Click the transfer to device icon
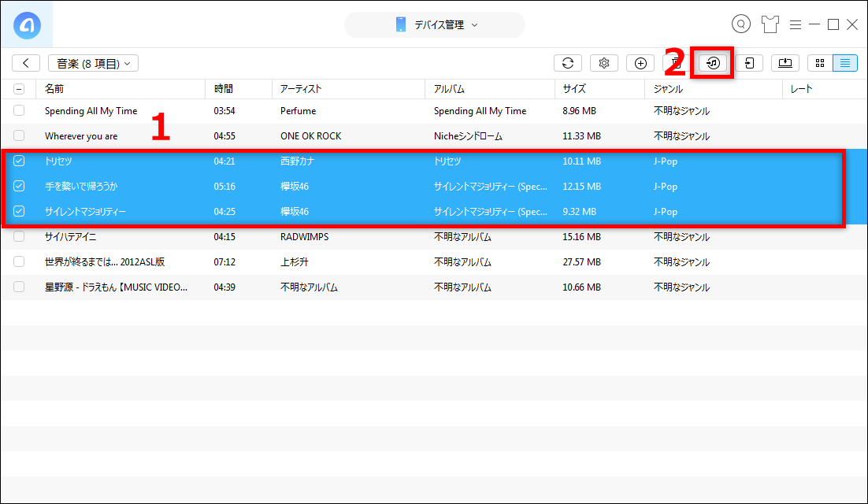Viewport: 868px width, 504px height. point(749,63)
